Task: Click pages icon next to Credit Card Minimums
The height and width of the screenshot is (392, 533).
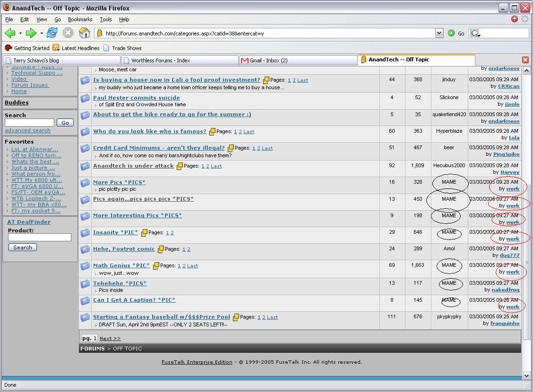Action: 231,148
